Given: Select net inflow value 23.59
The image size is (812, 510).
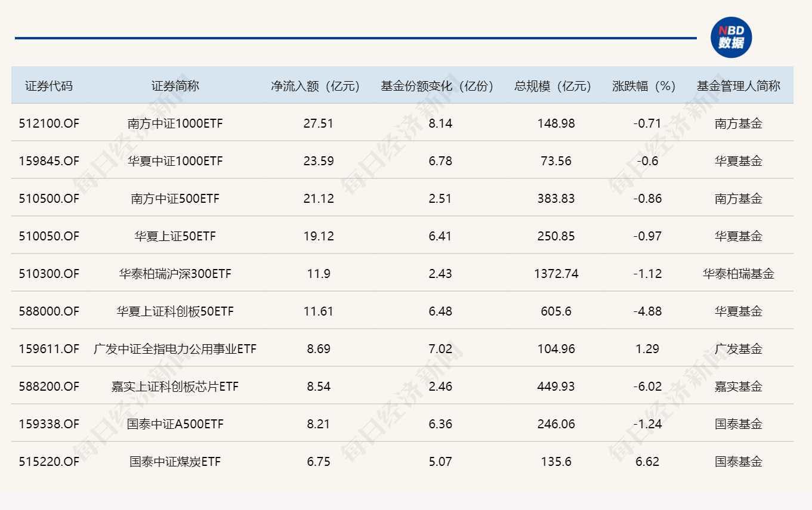Looking at the screenshot, I should (x=318, y=161).
